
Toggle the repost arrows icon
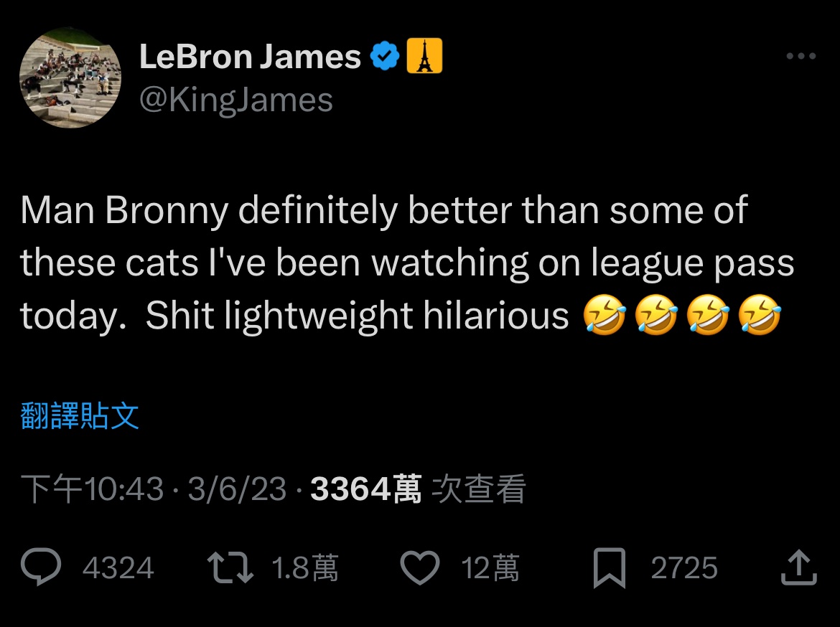(230, 568)
